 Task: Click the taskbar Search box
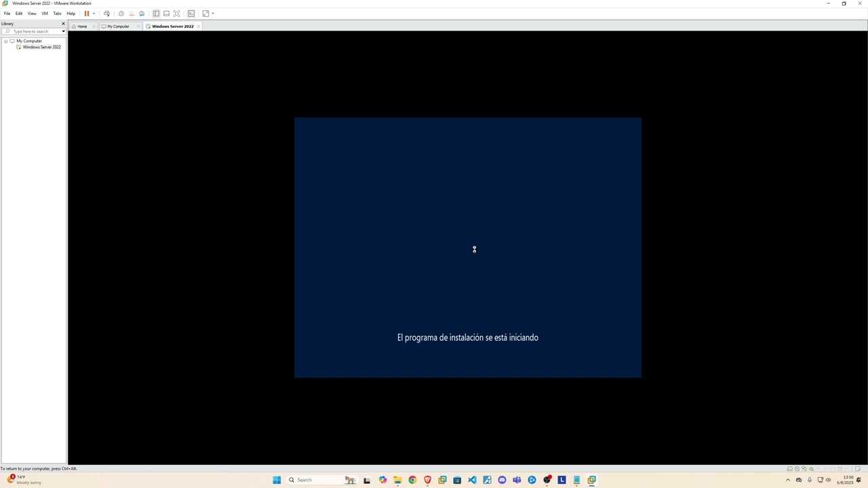tap(321, 480)
